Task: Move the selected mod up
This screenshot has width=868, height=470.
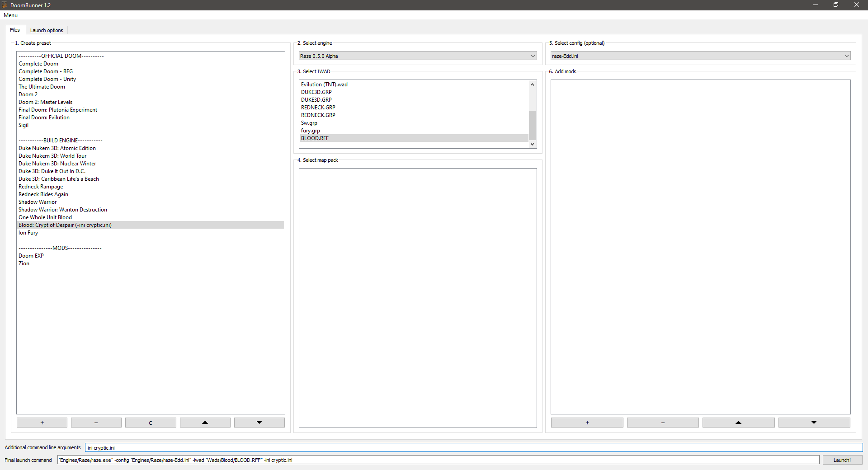Action: [739, 423]
